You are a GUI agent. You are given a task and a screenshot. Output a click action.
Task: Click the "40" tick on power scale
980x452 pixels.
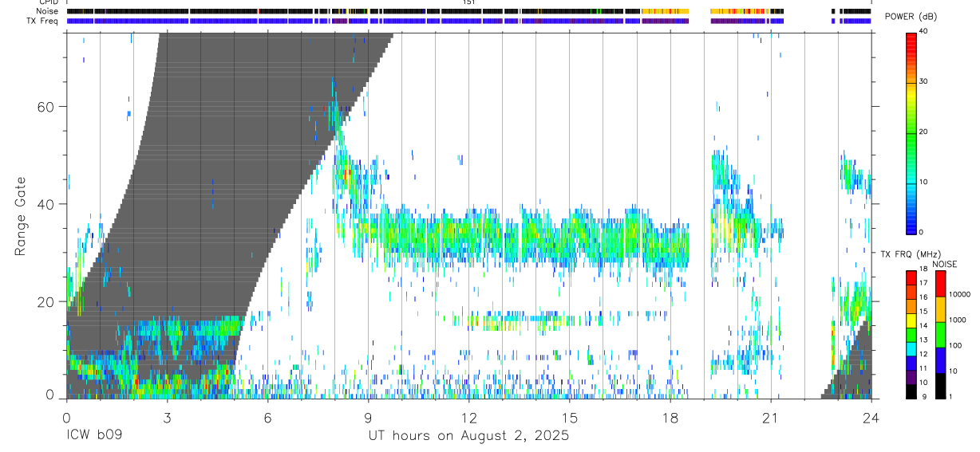point(924,32)
